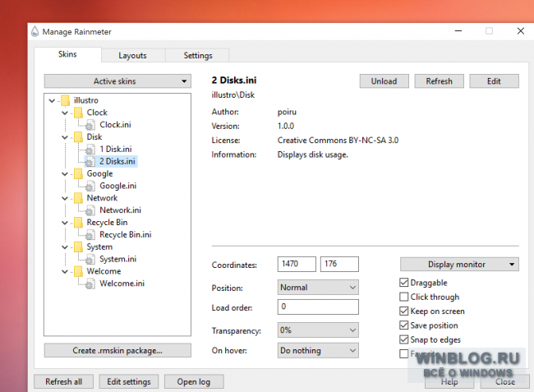The image size is (534, 392).
Task: Collapse the Google folder chevron
Action: tap(65, 174)
